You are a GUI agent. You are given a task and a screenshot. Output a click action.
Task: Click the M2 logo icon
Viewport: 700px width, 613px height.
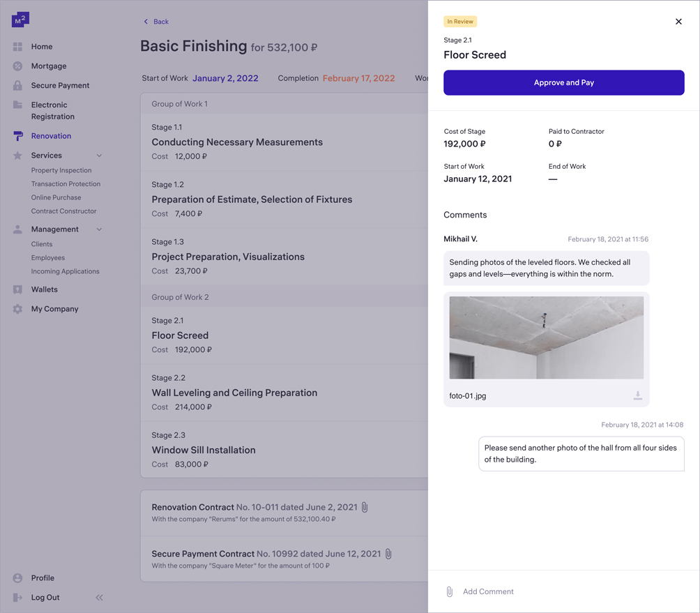(20, 20)
